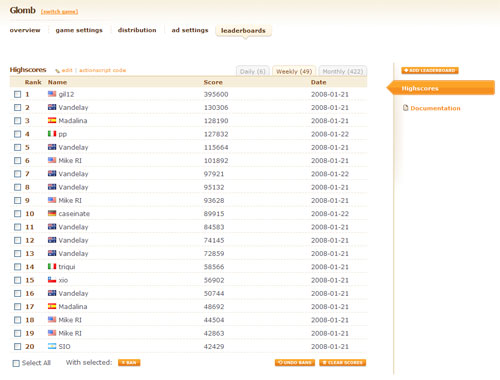Check the box for rank 14 triqui
This screenshot has height=380, width=500.
(17, 267)
